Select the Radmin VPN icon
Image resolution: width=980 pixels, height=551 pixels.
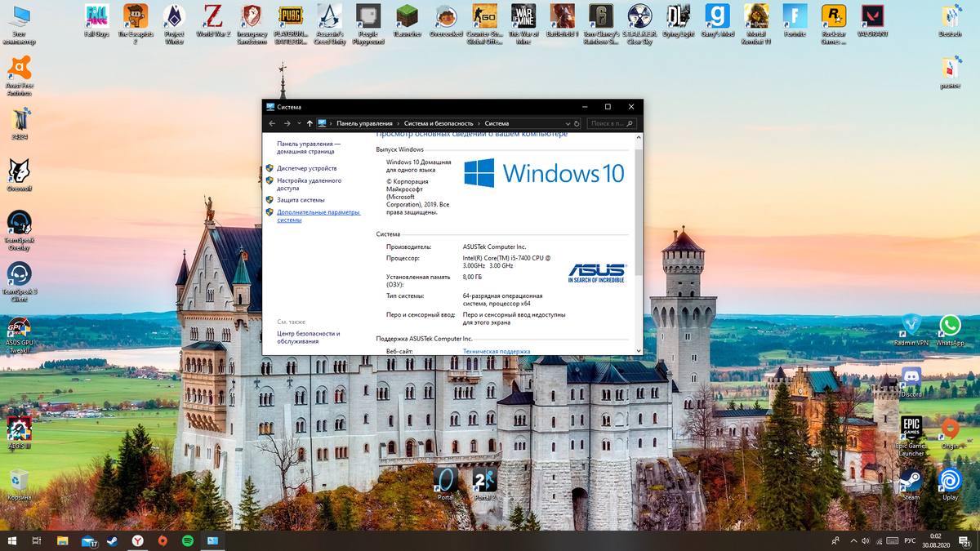pyautogui.click(x=911, y=331)
